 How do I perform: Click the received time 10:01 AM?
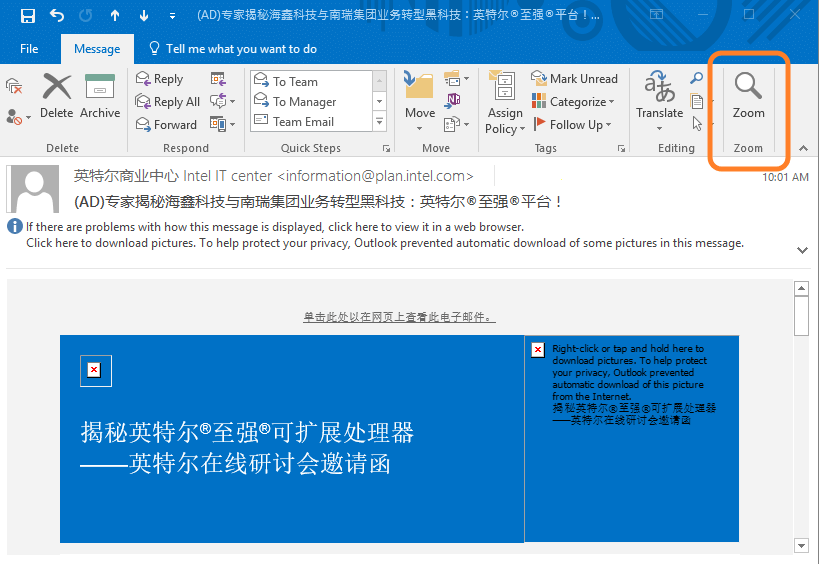coord(785,177)
